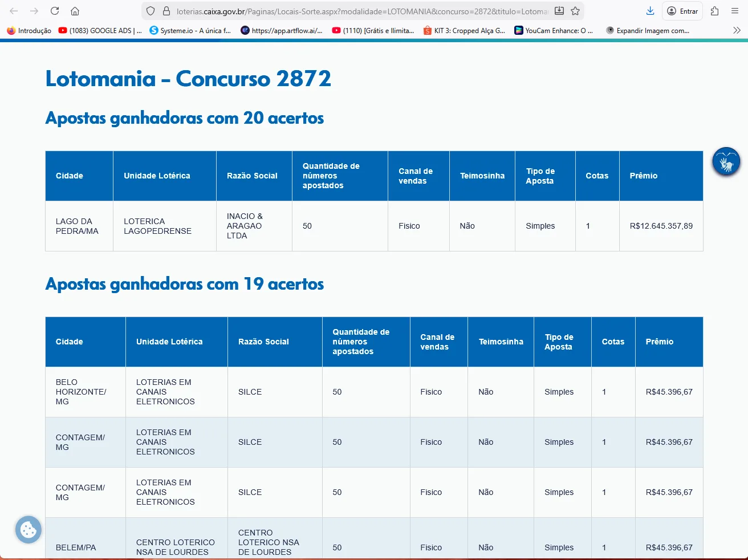Open the Expandir Imagem bookmark
The width and height of the screenshot is (748, 560).
click(648, 31)
